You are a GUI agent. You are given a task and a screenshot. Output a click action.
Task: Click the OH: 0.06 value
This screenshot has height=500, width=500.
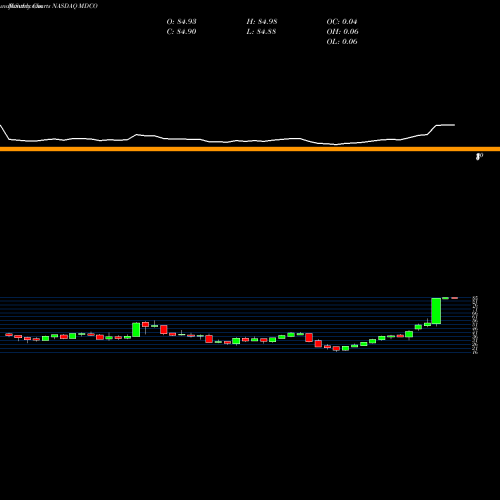click(342, 32)
